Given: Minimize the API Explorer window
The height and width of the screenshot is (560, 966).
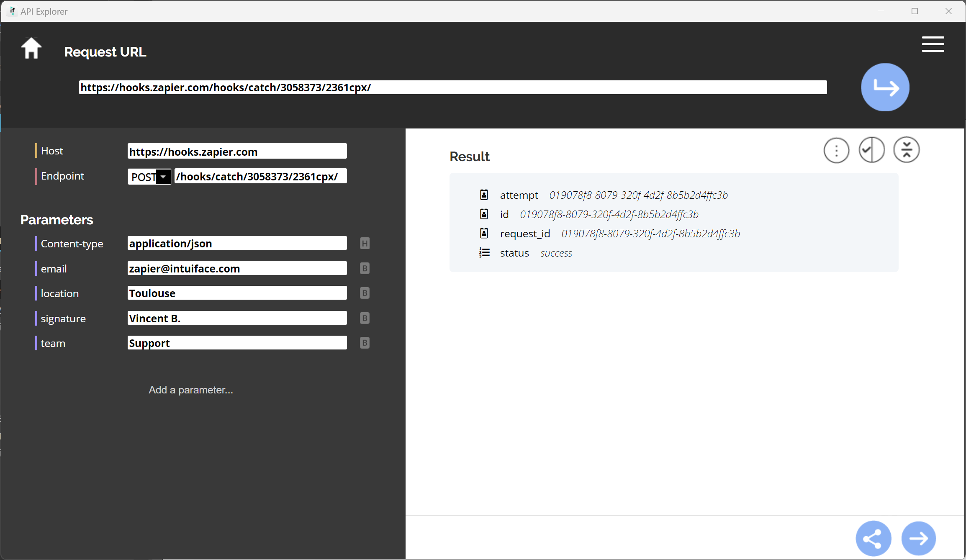Looking at the screenshot, I should [881, 11].
